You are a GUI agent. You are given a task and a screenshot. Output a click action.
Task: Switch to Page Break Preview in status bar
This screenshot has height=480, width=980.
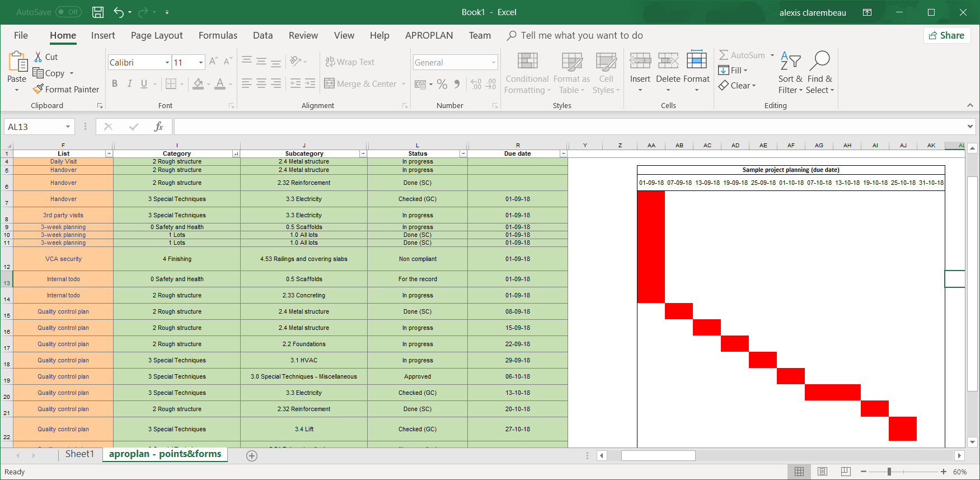846,472
